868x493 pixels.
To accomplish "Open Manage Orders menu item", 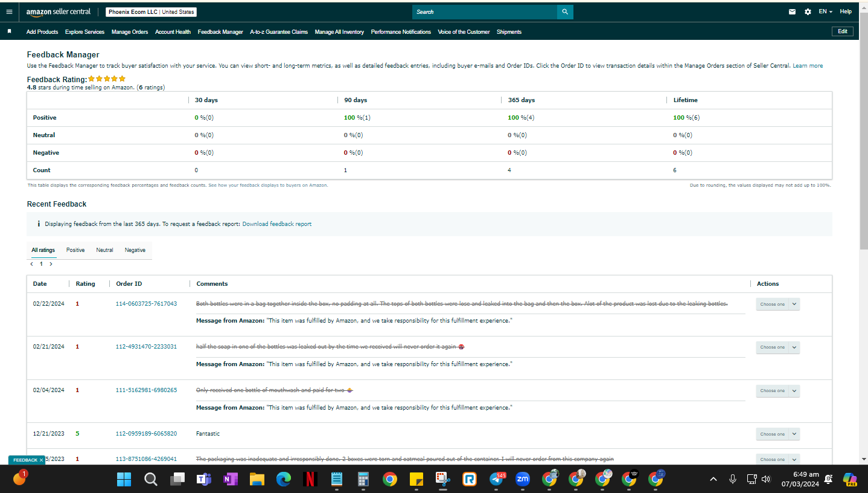I will coord(130,32).
